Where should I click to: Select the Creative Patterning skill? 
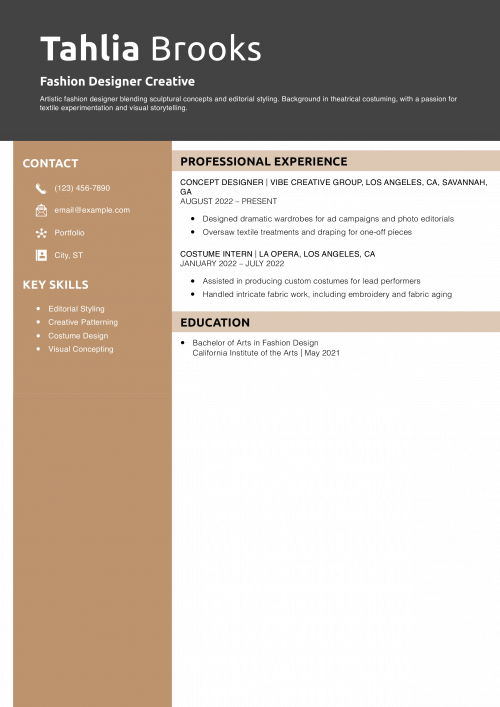point(83,322)
